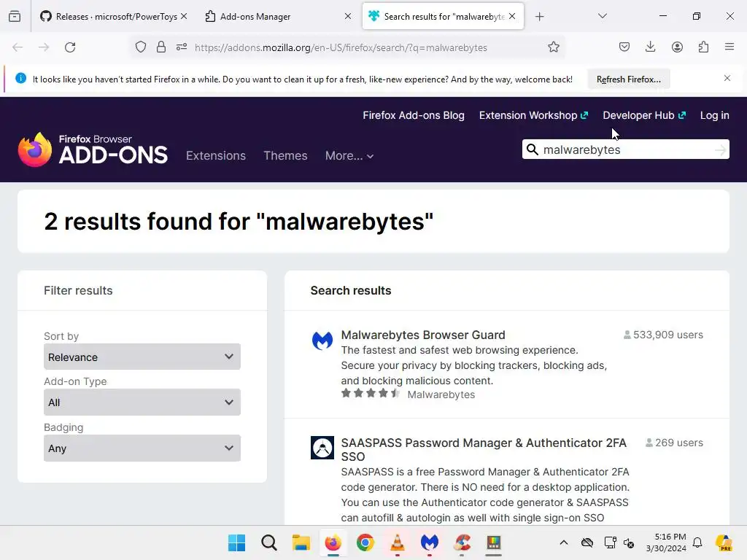
Task: Open the Downloads panel
Action: point(650,47)
